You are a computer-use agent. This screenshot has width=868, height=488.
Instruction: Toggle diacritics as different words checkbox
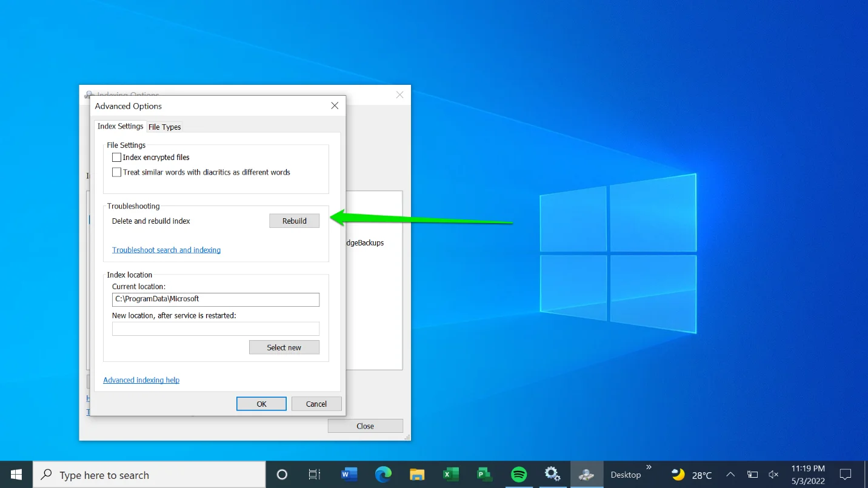(117, 172)
